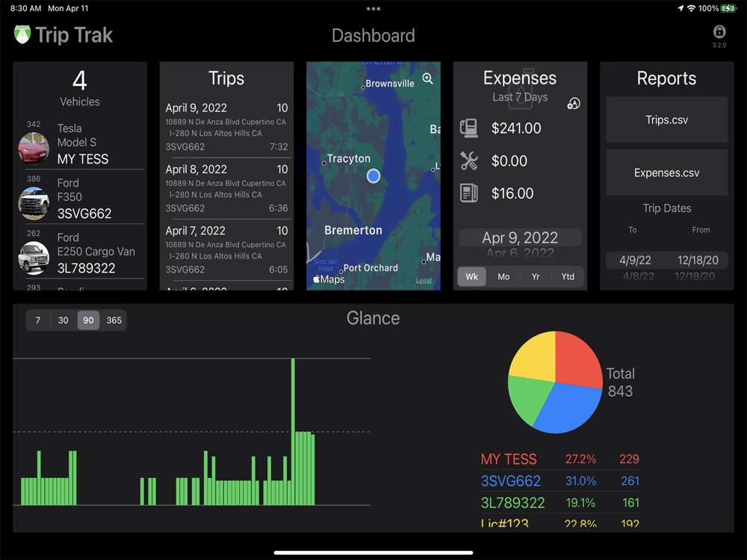Open the April 8, 2022 trip
The image size is (747, 560).
pos(226,189)
